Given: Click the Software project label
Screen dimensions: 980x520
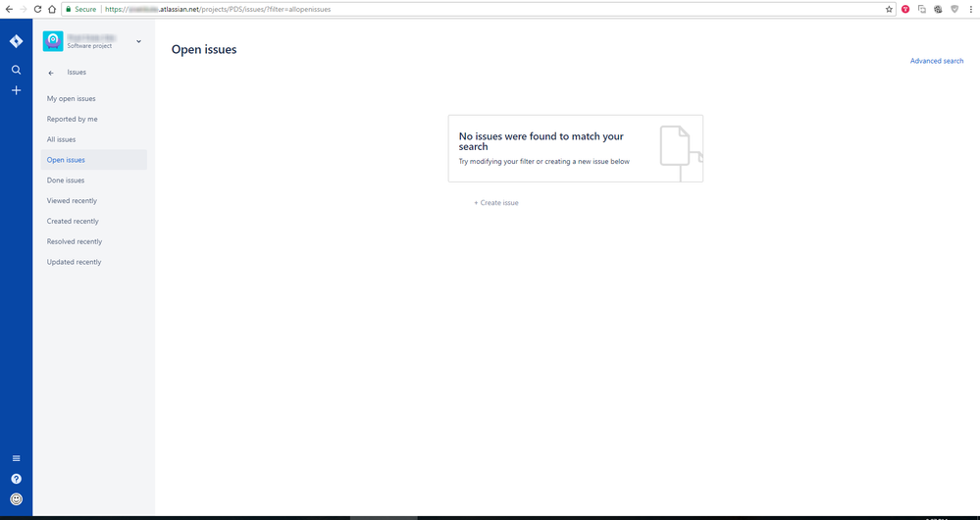Looking at the screenshot, I should click(89, 46).
